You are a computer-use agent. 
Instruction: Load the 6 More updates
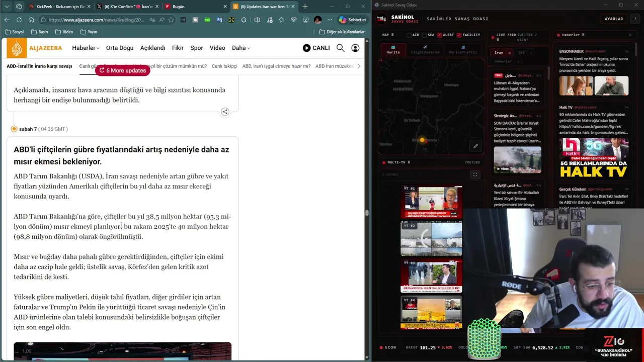[x=122, y=70]
